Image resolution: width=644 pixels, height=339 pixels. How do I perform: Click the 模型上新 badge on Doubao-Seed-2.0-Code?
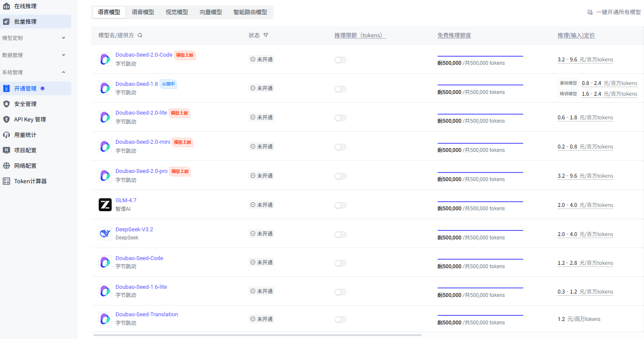coord(185,55)
